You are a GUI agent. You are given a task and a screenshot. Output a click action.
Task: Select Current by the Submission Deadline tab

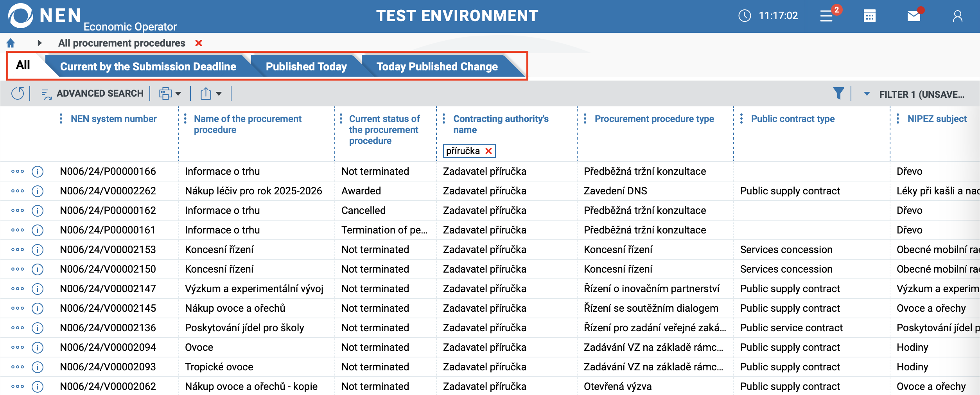(148, 66)
